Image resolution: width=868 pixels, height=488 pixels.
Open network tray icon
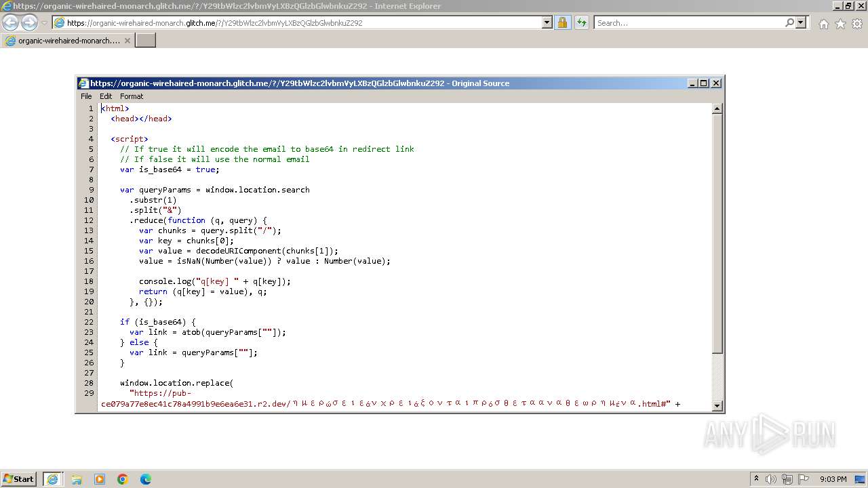(x=787, y=479)
